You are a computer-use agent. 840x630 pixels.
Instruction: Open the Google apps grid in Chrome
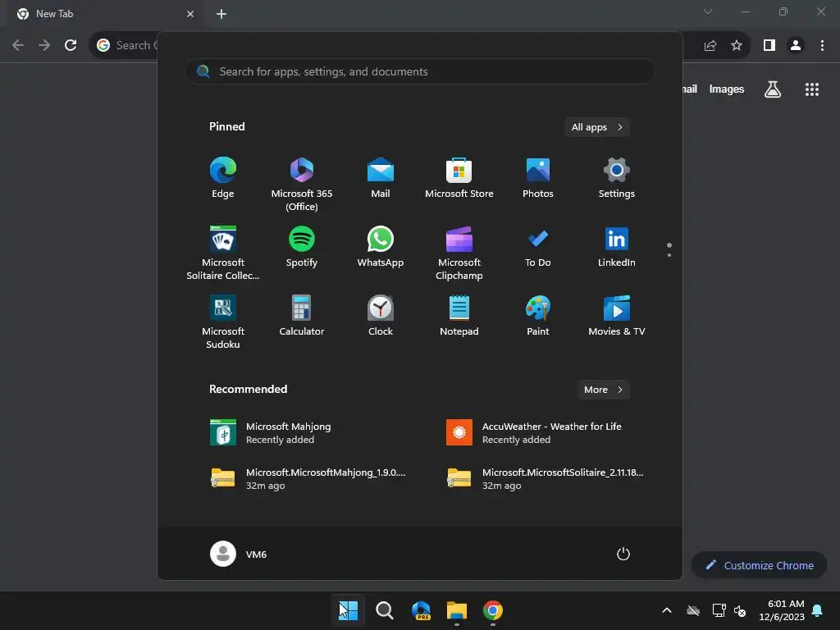pyautogui.click(x=812, y=89)
